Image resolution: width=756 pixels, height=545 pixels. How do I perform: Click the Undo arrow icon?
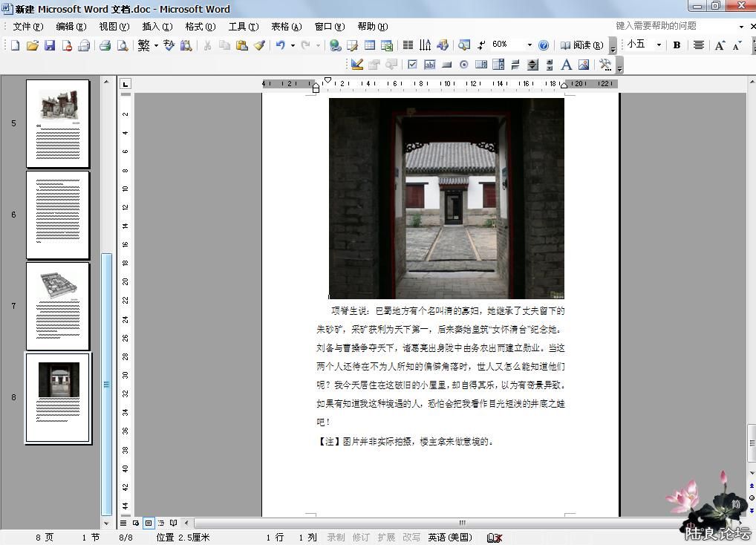[280, 45]
